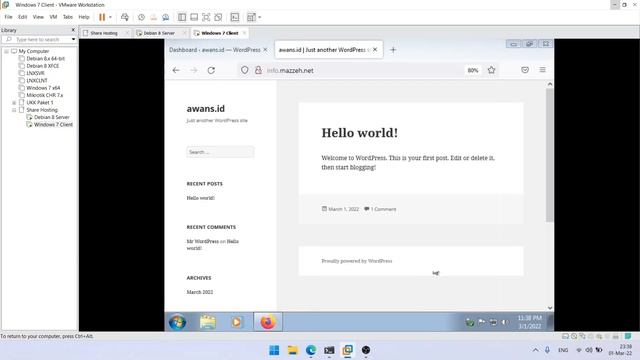Collapse the Share Hosting folder

[14, 110]
